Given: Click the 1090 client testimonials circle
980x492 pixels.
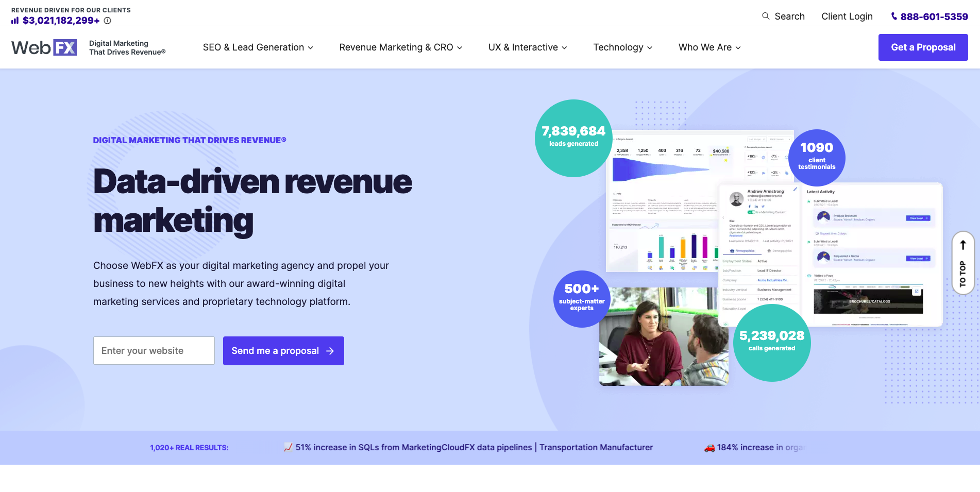Looking at the screenshot, I should coord(817,158).
